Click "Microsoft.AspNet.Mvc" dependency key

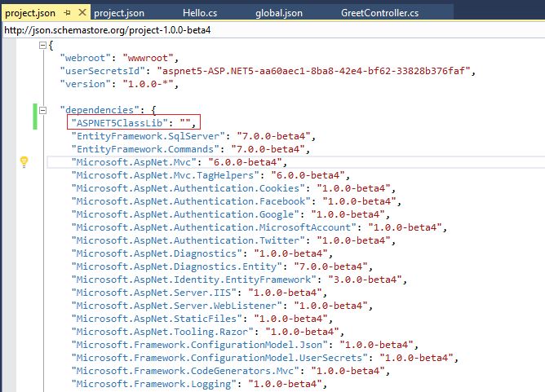coord(134,162)
